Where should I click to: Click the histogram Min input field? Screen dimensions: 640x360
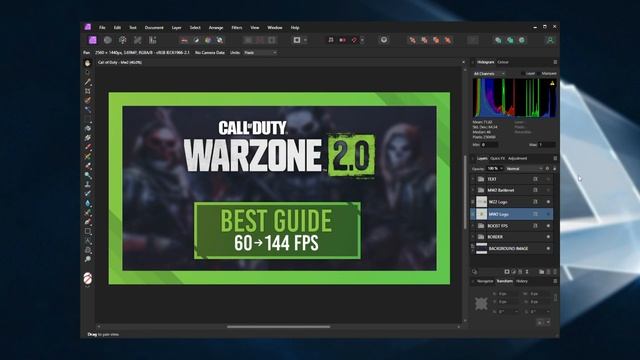(489, 145)
